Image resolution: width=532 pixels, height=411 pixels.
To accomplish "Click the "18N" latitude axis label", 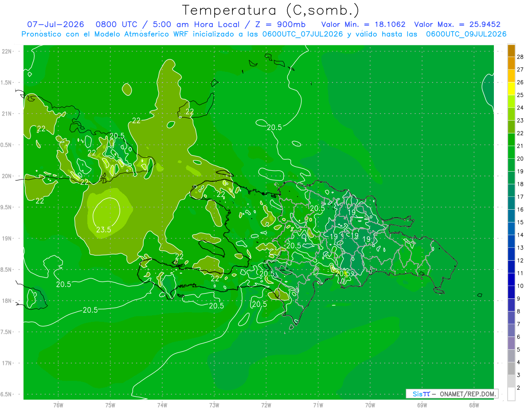I will coord(7,301).
